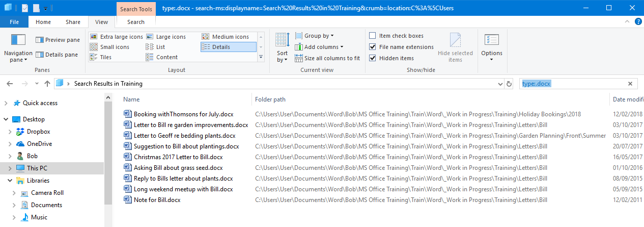Uncheck File name extensions
This screenshot has height=227, width=644.
pos(373,47)
